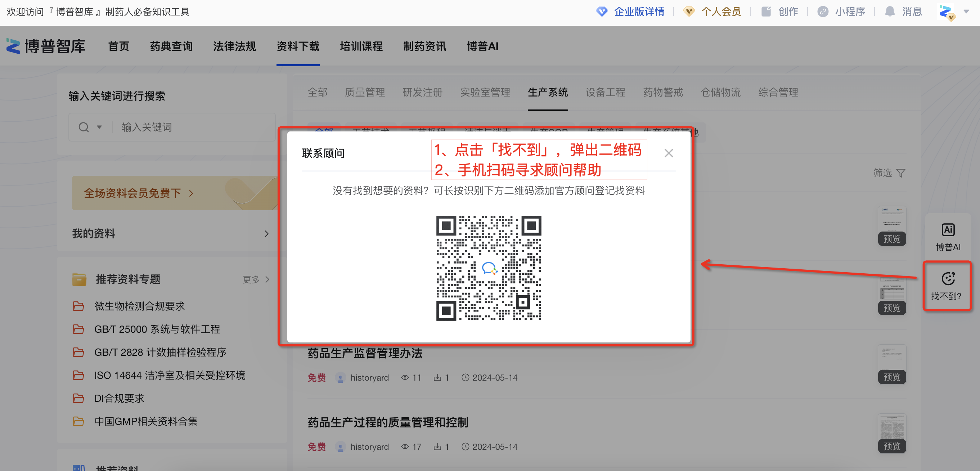The width and height of the screenshot is (980, 471).
Task: Open 法律法规 navigation item
Action: coord(234,46)
